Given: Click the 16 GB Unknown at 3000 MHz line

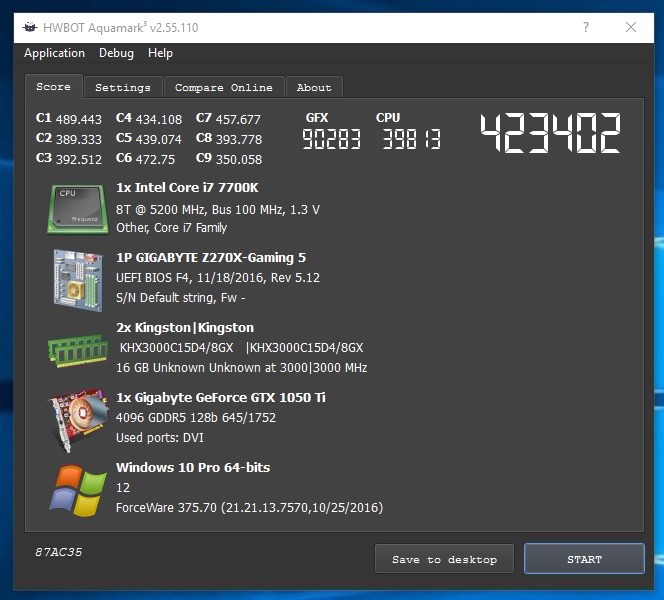Looking at the screenshot, I should [241, 368].
